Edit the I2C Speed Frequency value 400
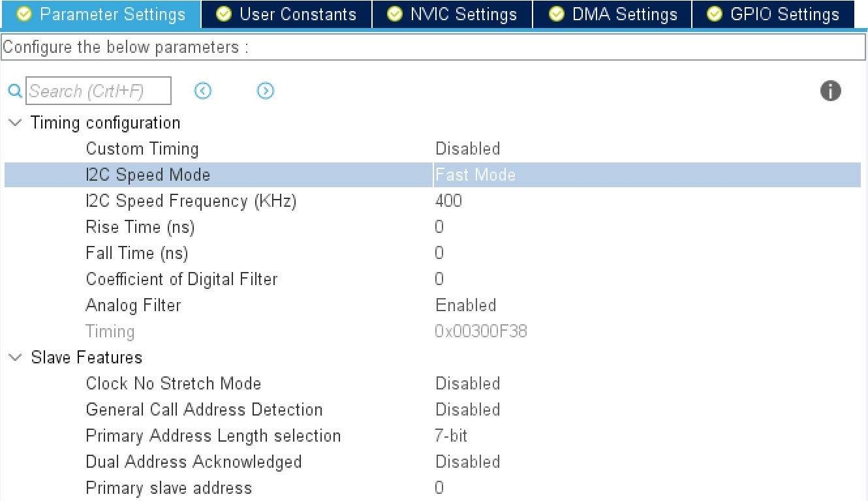This screenshot has width=868, height=501. pyautogui.click(x=448, y=201)
